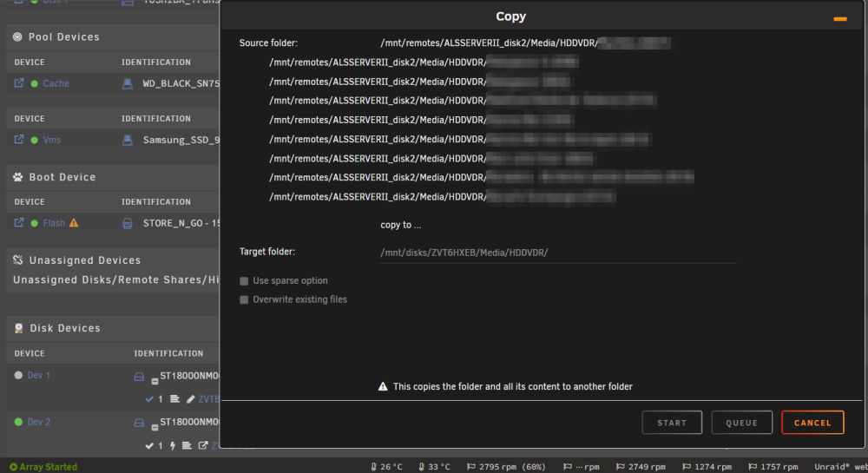Screen dimensions: 868x473
Task: Click the Pool Devices header icon
Action: [17, 37]
